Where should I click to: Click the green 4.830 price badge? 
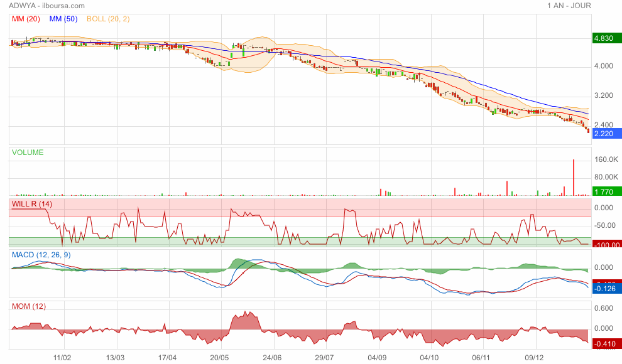coord(606,38)
